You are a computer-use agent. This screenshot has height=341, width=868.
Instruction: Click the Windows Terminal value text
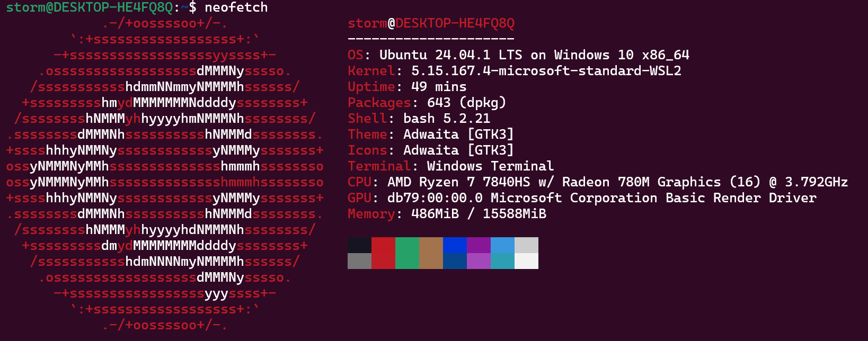(x=490, y=166)
